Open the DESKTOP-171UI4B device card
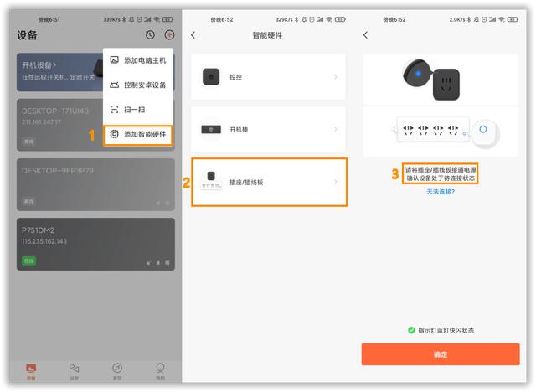 (x=59, y=125)
